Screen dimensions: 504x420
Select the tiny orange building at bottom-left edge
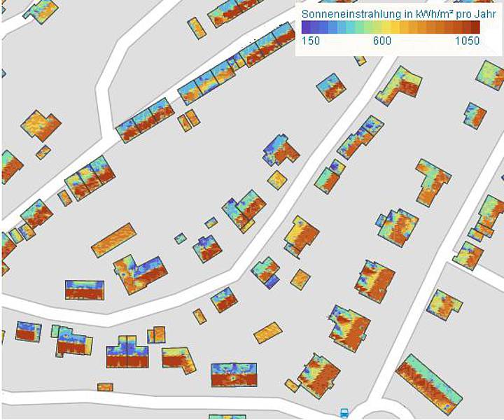[x=105, y=387]
